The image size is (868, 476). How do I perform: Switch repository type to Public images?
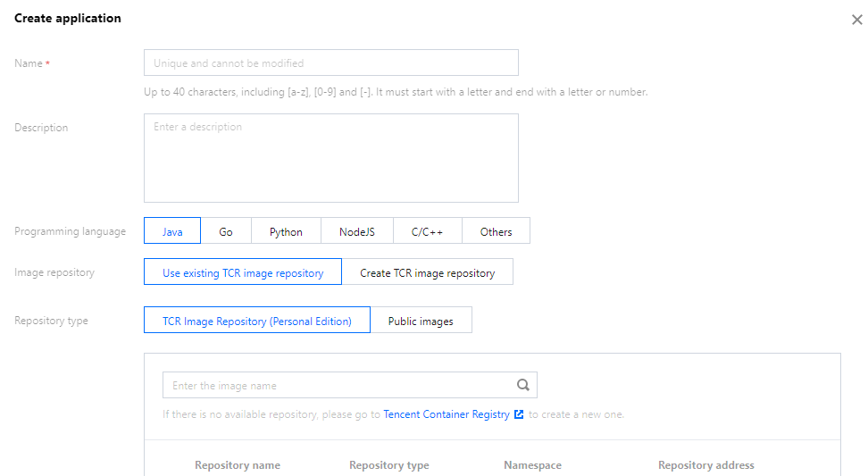(421, 321)
